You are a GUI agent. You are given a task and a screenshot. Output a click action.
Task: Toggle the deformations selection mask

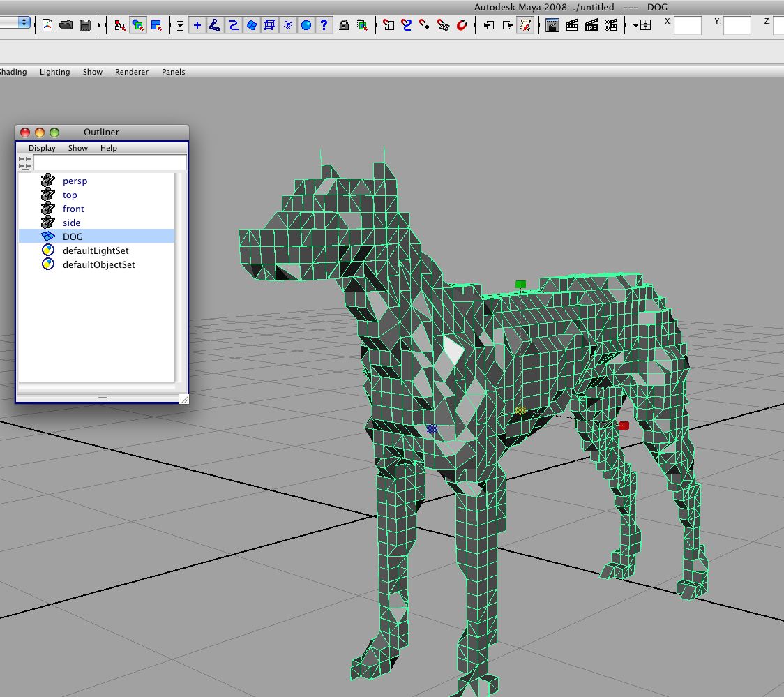tap(269, 25)
